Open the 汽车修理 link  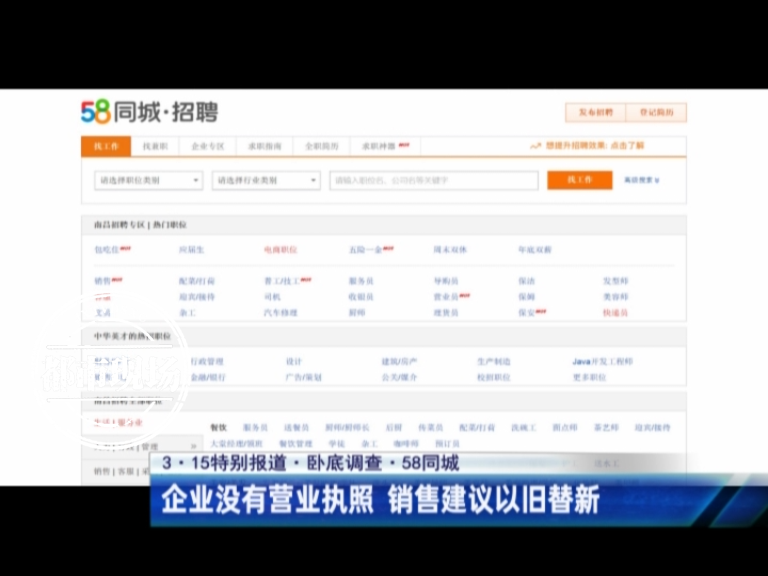click(x=281, y=312)
